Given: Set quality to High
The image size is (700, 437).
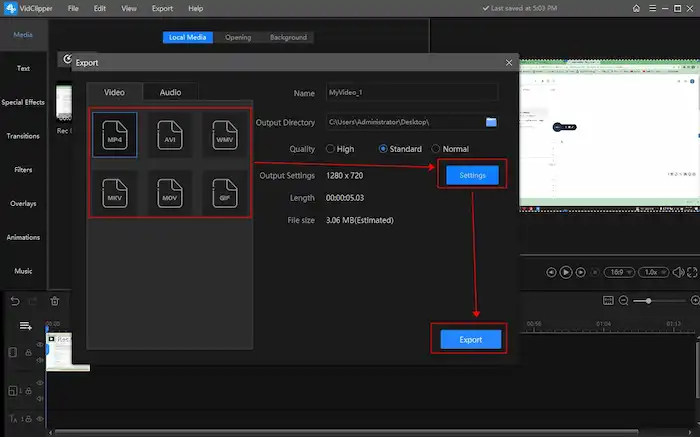Looking at the screenshot, I should point(331,149).
